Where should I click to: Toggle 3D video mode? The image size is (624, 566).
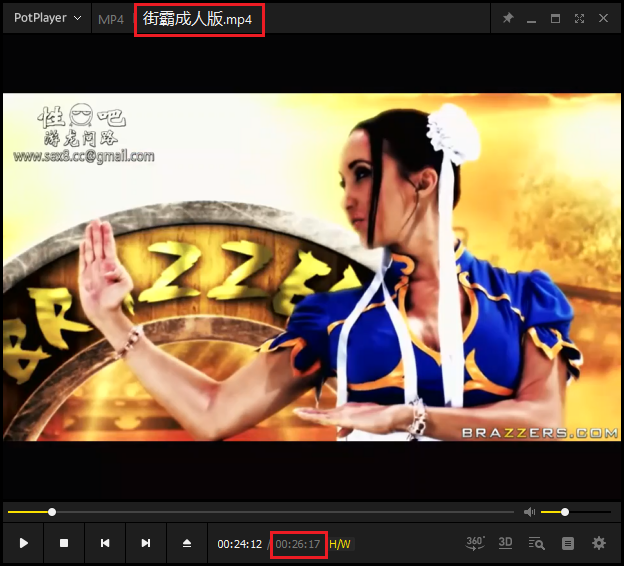(x=505, y=543)
